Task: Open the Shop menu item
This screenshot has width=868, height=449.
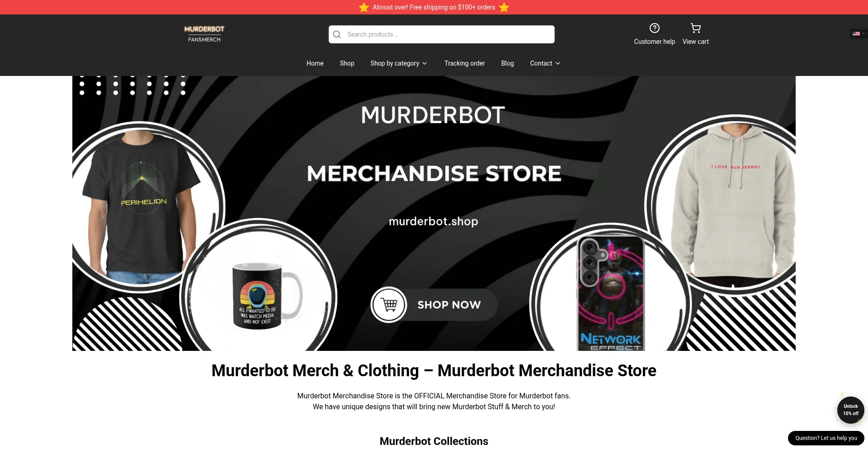Action: tap(347, 63)
